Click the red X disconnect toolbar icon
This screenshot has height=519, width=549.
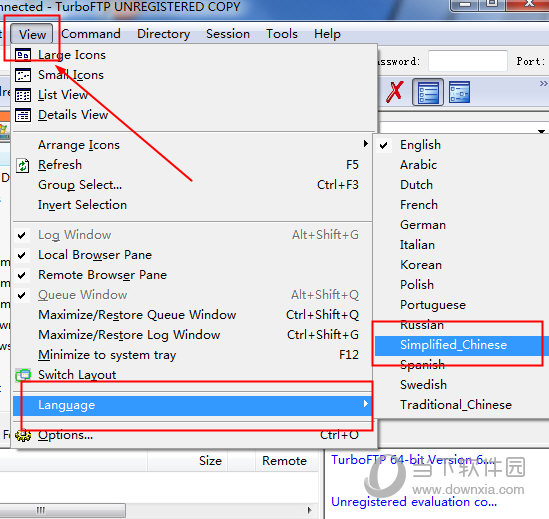click(x=395, y=92)
